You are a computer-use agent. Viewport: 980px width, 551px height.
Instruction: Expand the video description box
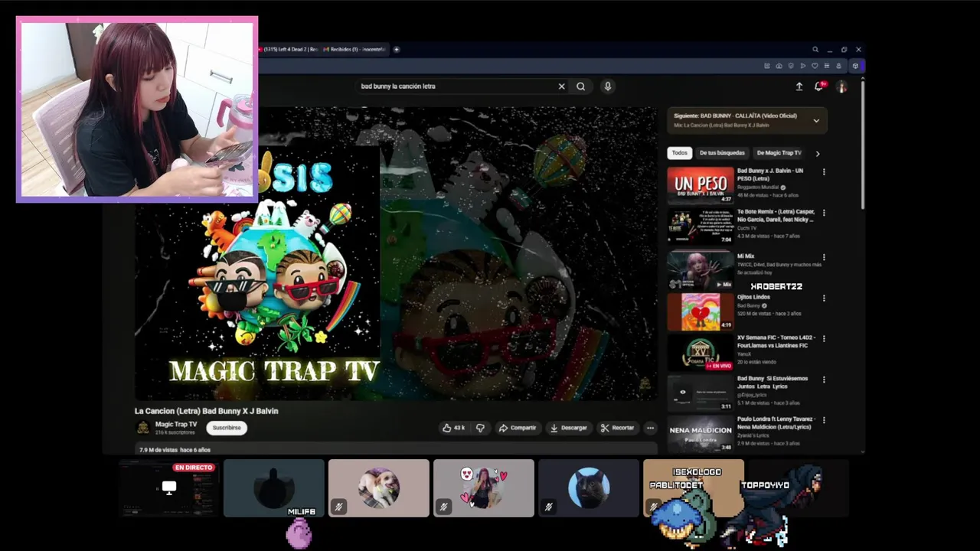coord(396,449)
